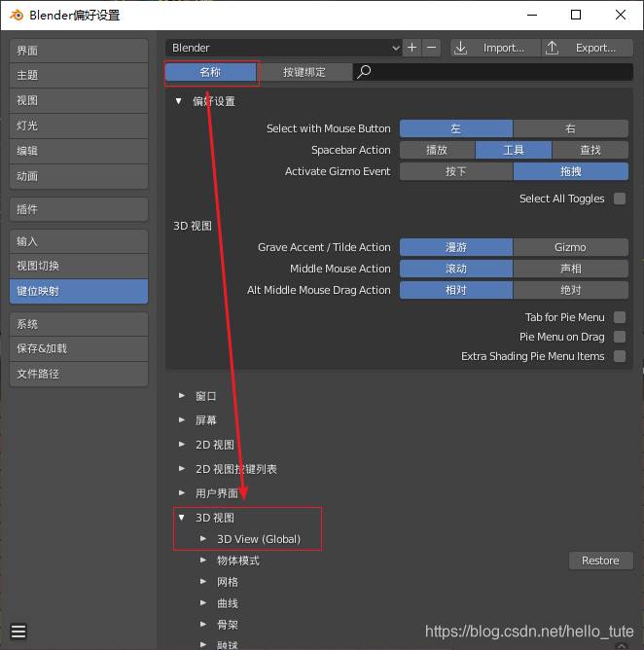Set mouse select button to 右

coord(571,128)
